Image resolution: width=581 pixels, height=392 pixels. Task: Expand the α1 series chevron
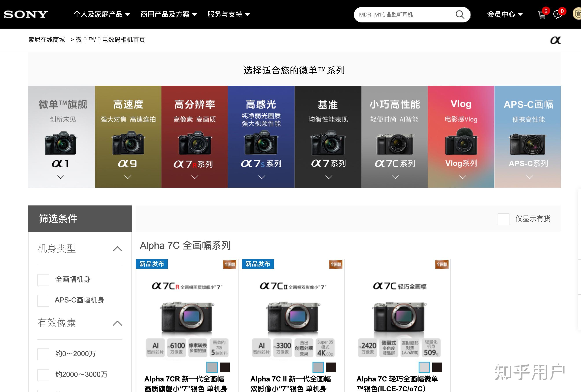pyautogui.click(x=61, y=177)
